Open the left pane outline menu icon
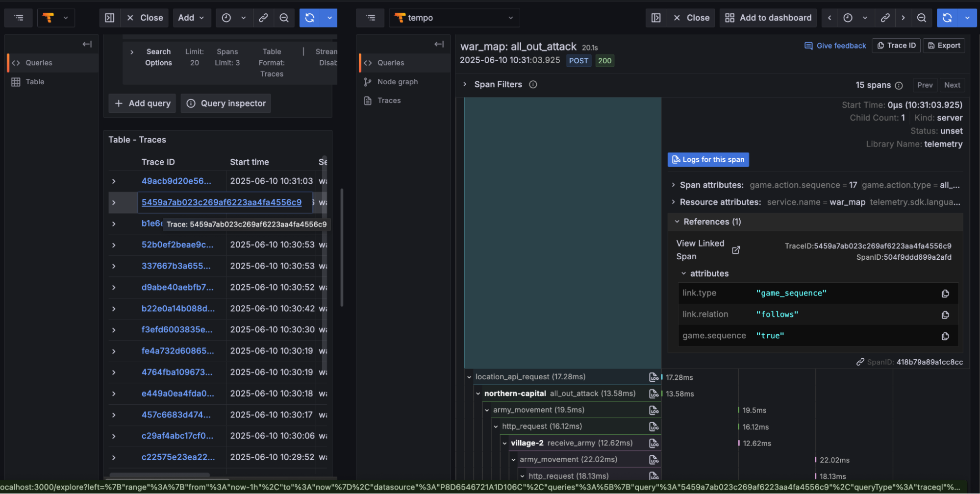Viewport: 980px width, 494px height. [19, 18]
